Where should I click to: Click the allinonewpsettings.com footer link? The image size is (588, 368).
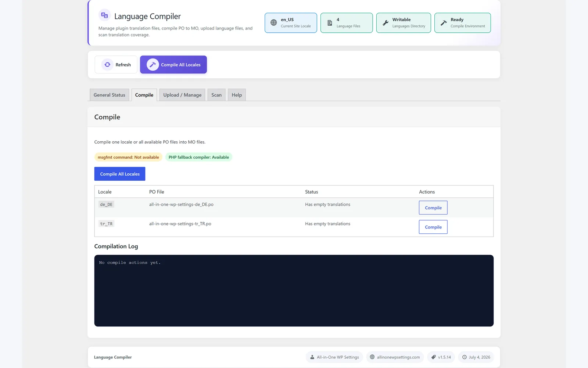(395, 357)
